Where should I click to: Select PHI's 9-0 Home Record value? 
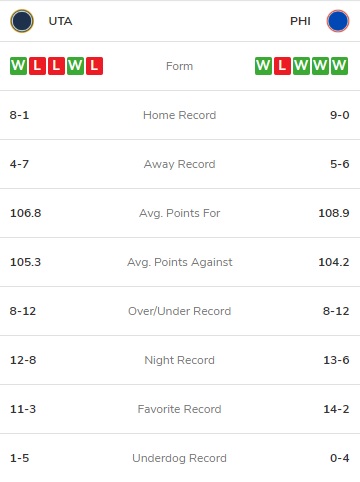(x=339, y=115)
